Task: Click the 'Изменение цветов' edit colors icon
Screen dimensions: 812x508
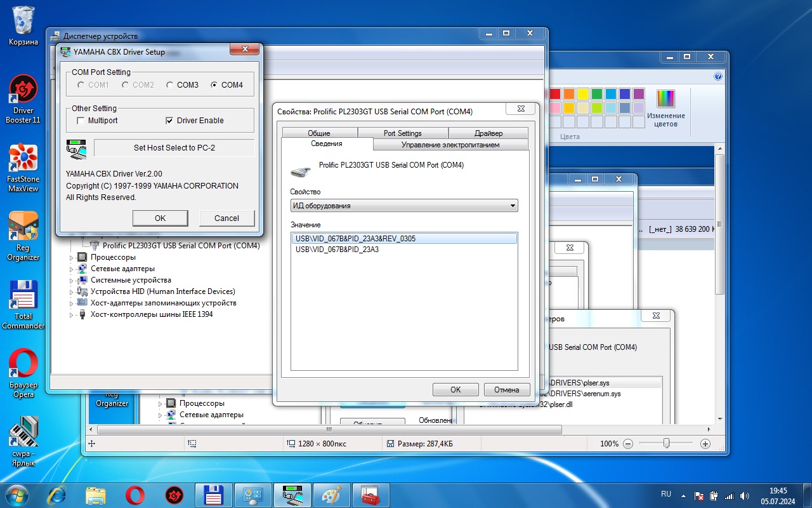Action: coord(665,100)
